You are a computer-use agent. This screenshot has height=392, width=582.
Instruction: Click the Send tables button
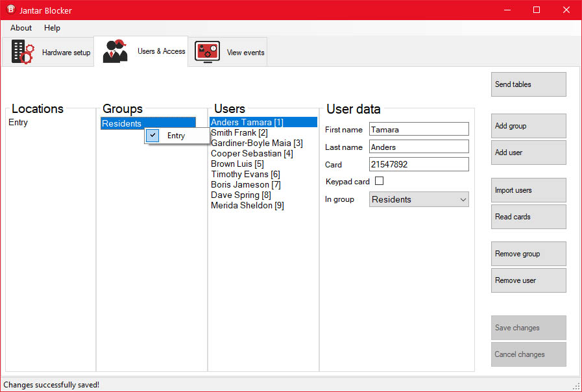tap(529, 84)
